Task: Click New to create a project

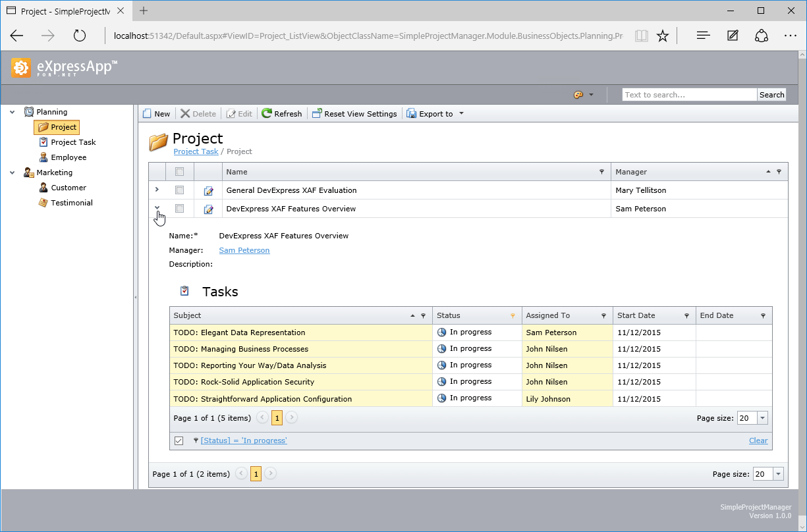Action: pyautogui.click(x=156, y=114)
